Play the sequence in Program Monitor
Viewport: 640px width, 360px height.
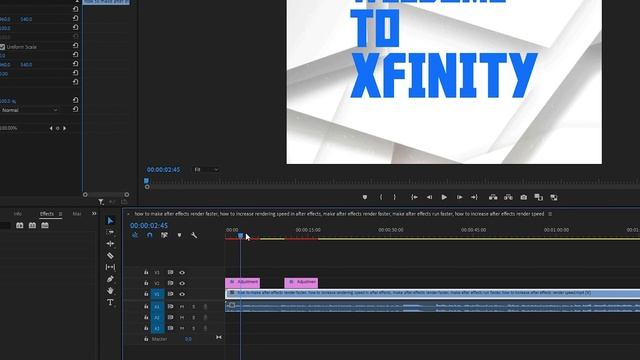coord(444,197)
